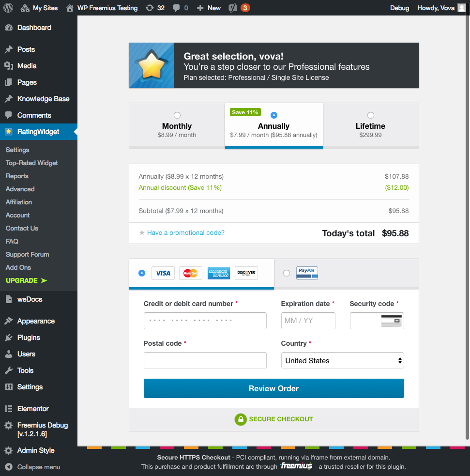
Task: Open the promotional code link
Action: (x=186, y=233)
